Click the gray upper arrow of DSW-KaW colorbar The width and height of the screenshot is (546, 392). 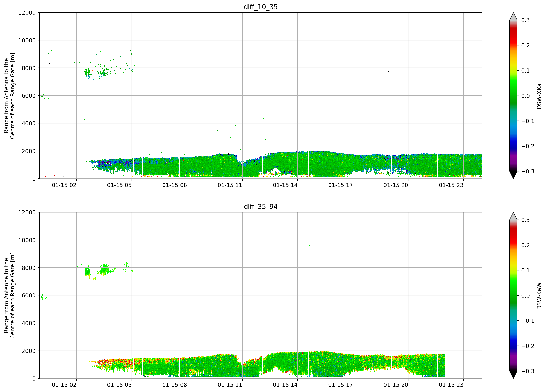click(513, 216)
